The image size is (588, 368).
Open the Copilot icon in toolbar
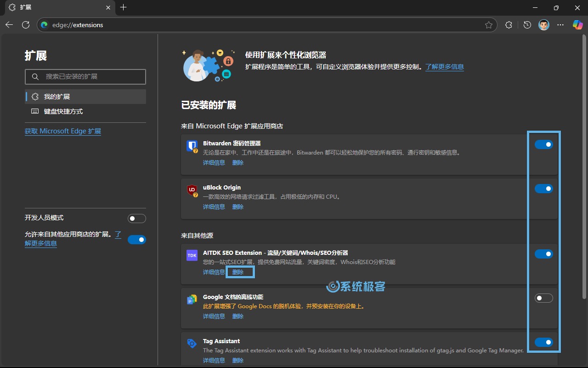[x=577, y=25]
